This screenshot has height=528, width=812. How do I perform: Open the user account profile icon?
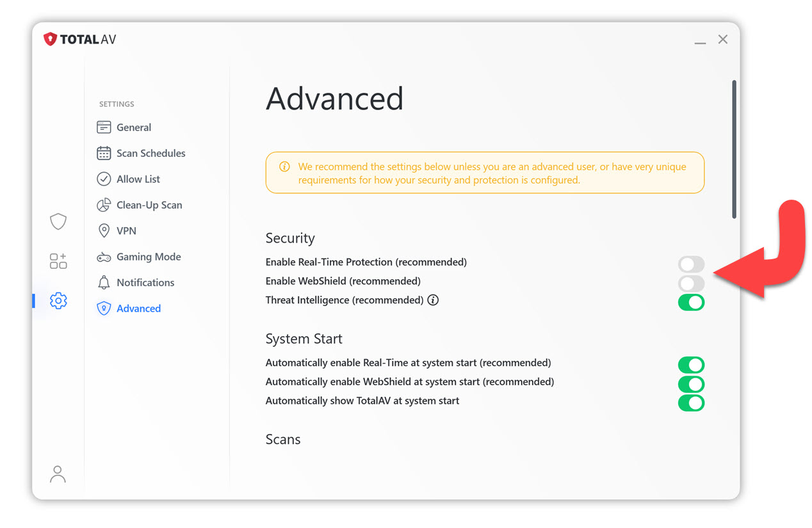pos(58,474)
